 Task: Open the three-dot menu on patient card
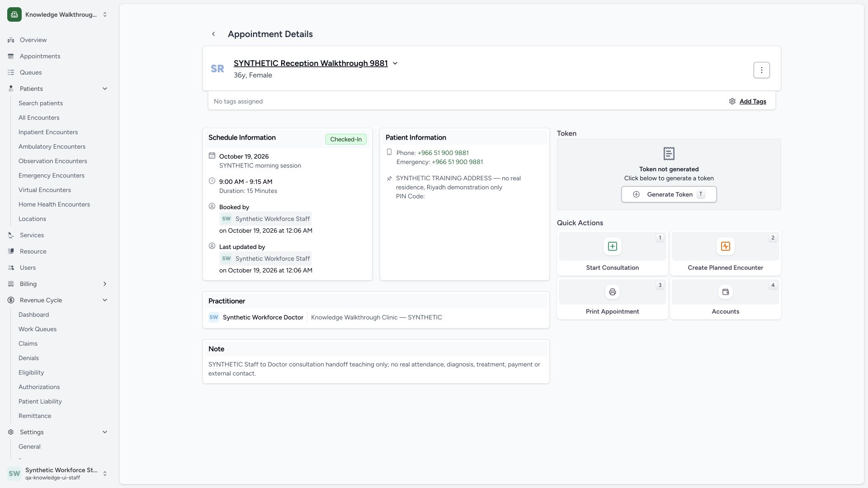pos(761,70)
